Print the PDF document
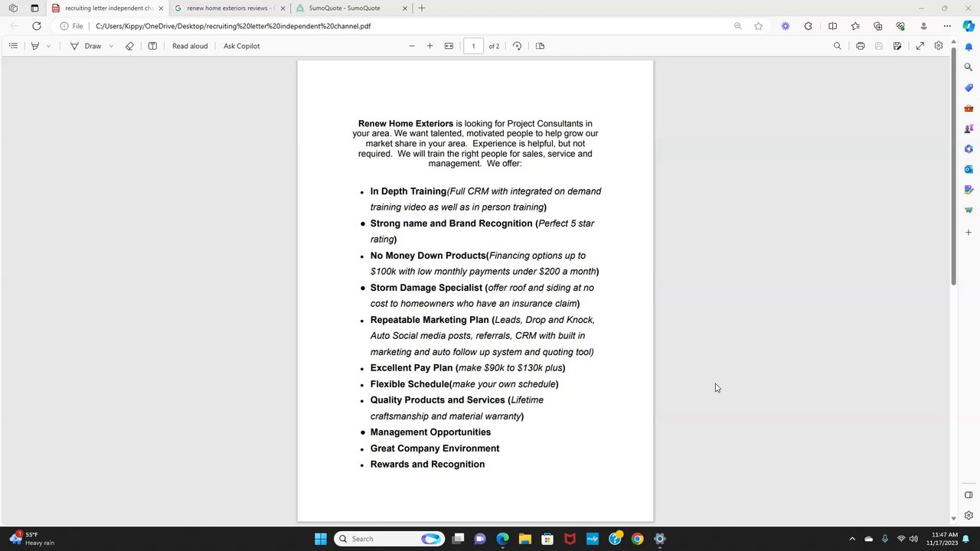 (861, 46)
